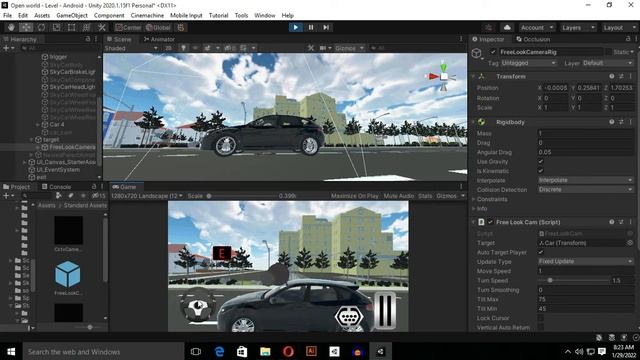Toggle scene lighting bulb icon
640x360 pixels.
click(183, 48)
